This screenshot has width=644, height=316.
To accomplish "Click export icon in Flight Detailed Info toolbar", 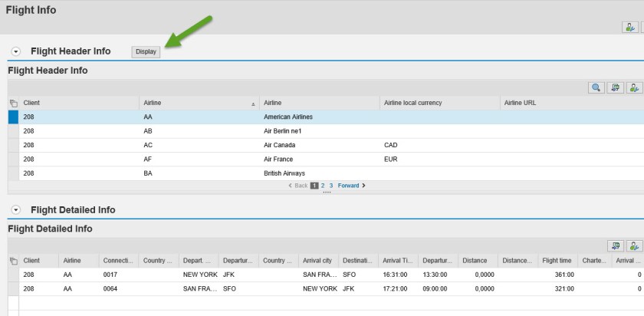I will (x=615, y=246).
